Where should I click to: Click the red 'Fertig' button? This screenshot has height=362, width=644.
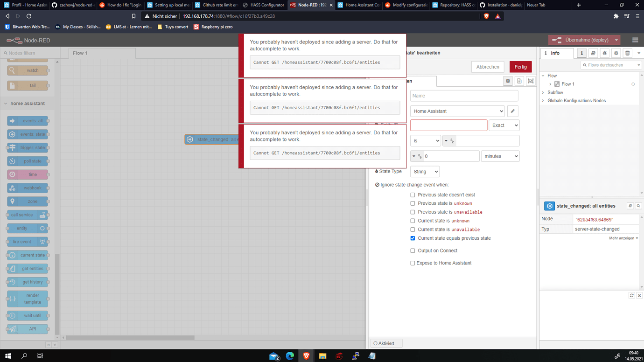[x=520, y=67]
